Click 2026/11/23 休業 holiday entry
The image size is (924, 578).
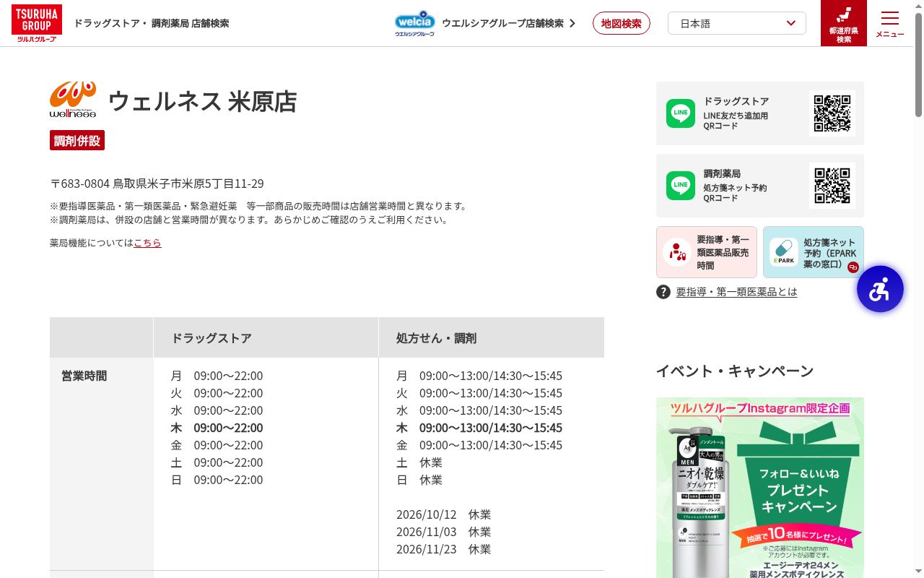click(x=443, y=549)
